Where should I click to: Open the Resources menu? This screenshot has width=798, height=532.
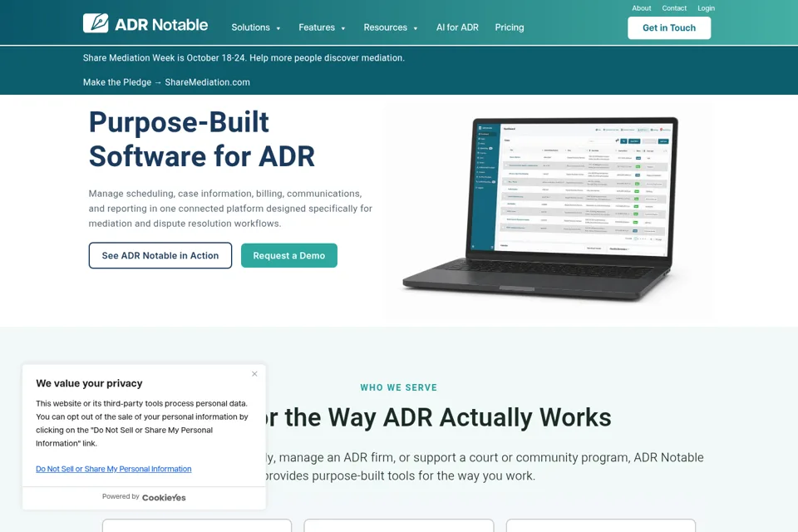click(385, 27)
